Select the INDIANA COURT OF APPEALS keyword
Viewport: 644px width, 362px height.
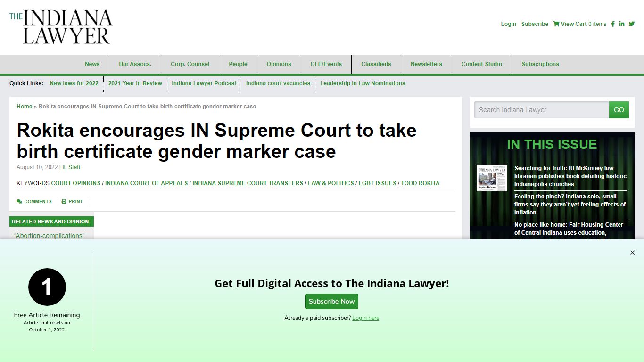coord(146,183)
